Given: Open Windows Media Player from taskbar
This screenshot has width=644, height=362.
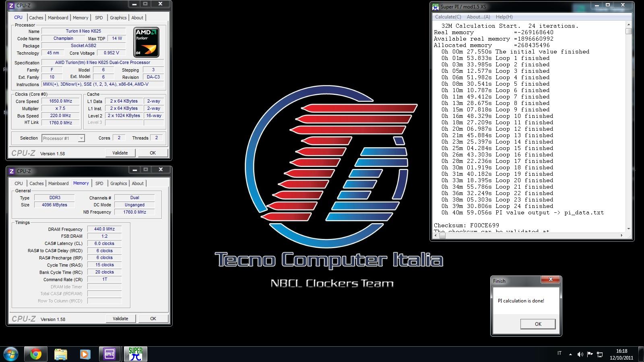Looking at the screenshot, I should tap(85, 354).
